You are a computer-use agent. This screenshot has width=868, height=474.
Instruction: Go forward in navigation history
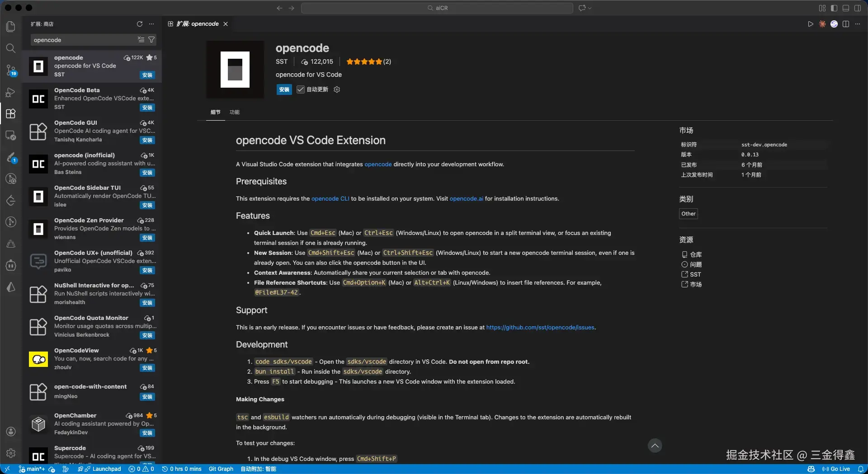292,8
